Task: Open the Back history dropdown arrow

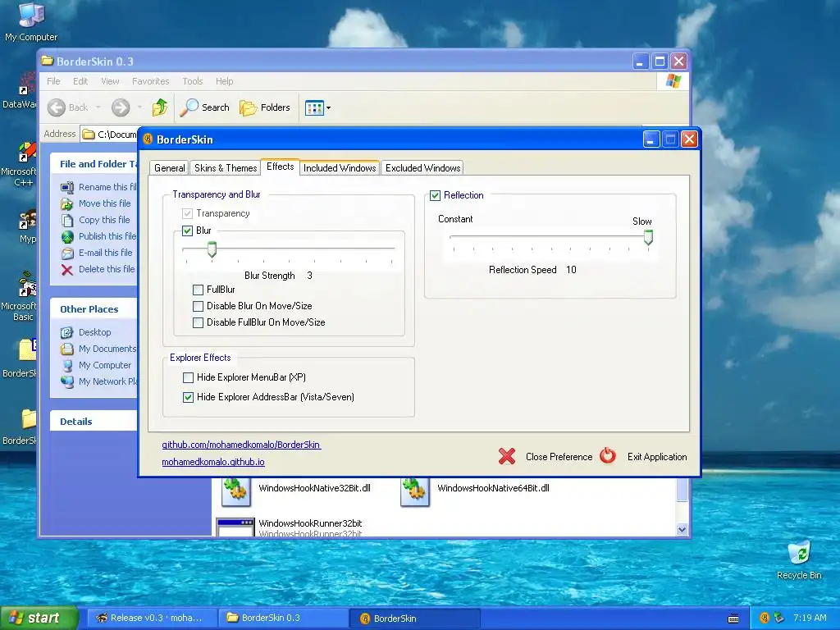Action: coord(98,107)
